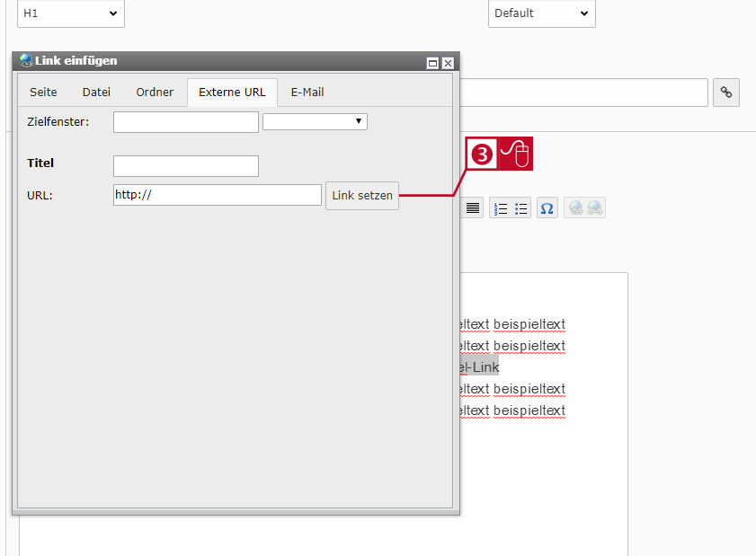Click the remove link globe icon
This screenshot has height=556, width=756.
click(595, 208)
